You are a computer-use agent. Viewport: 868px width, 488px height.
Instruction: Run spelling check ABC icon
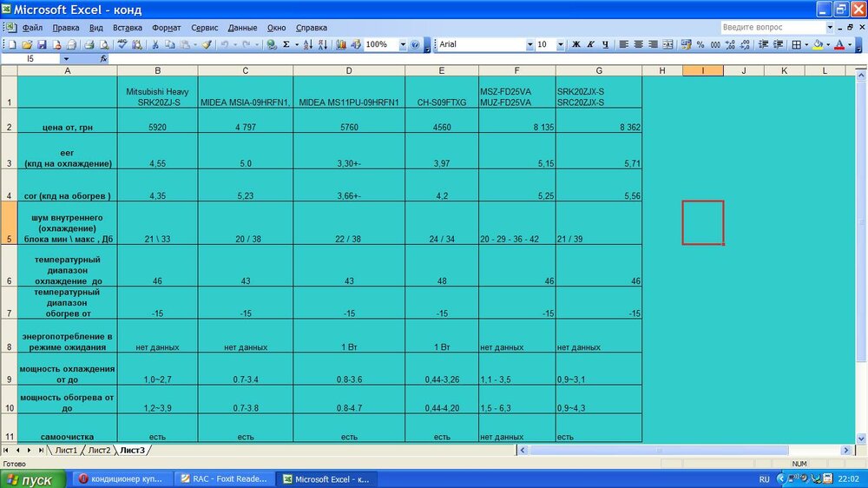122,45
